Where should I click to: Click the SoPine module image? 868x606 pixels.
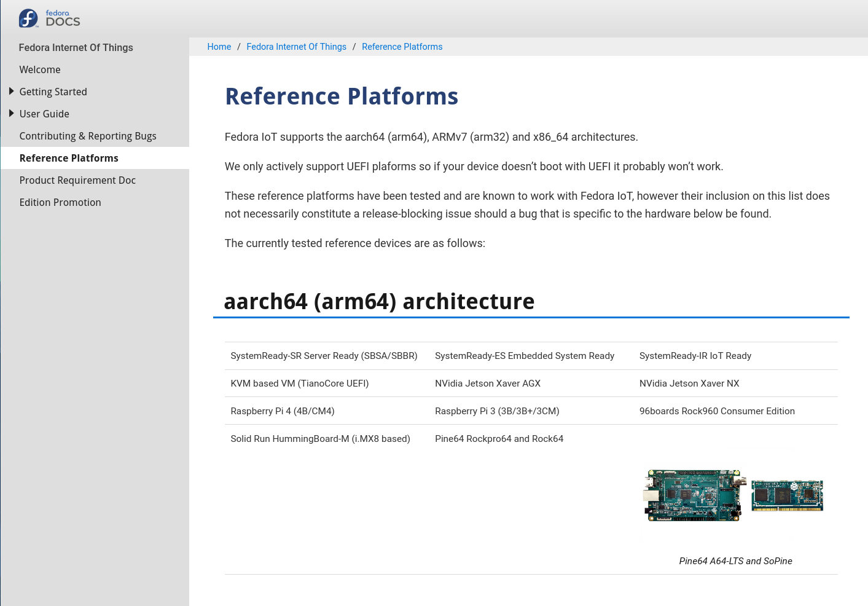(787, 495)
